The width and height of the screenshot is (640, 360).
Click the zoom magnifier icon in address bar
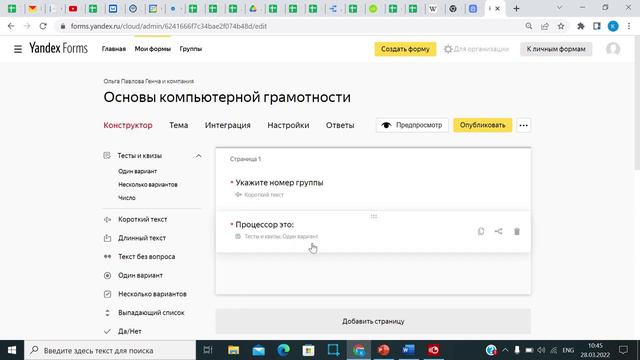tap(529, 26)
